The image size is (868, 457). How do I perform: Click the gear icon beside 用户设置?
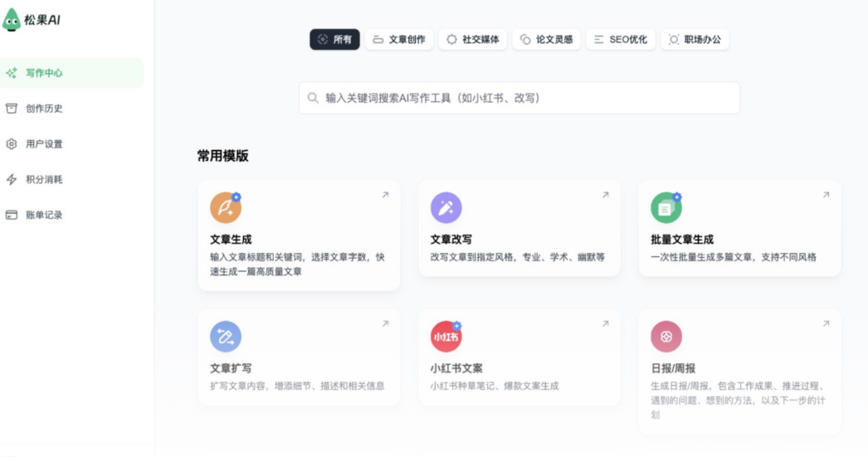pyautogui.click(x=12, y=143)
